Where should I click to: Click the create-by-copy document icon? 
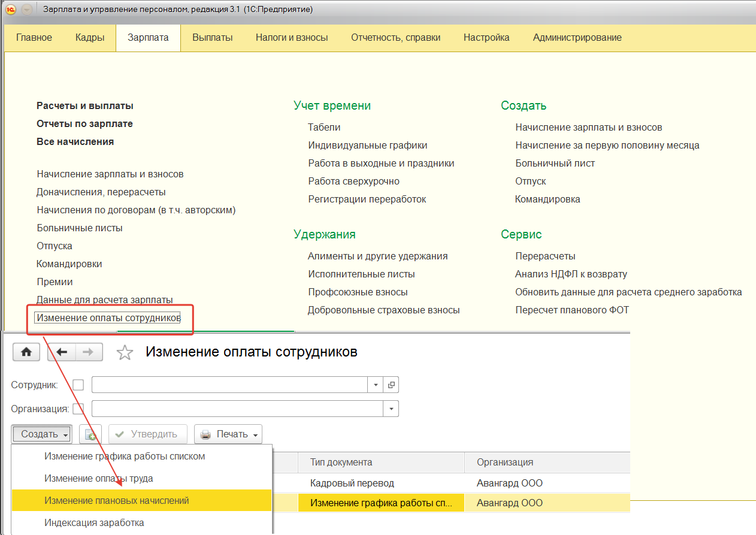90,434
